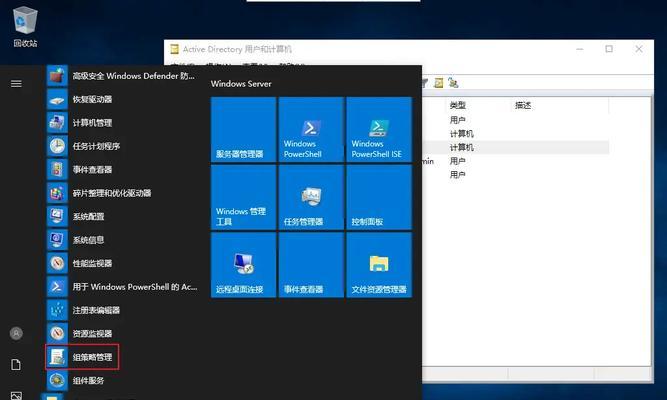Open the 事件查看器 tile
The image size is (667, 400).
pos(311,265)
